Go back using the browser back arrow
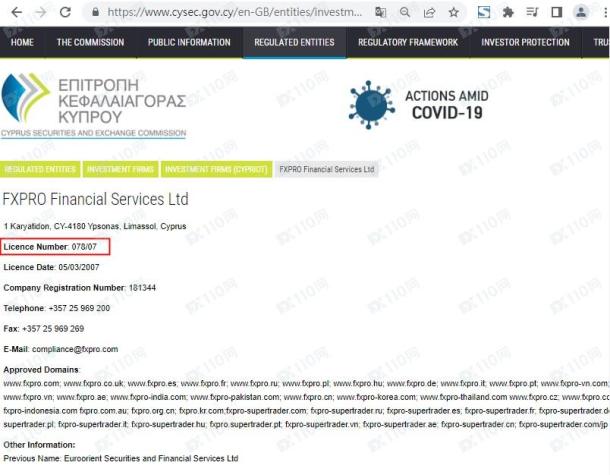 coord(16,12)
